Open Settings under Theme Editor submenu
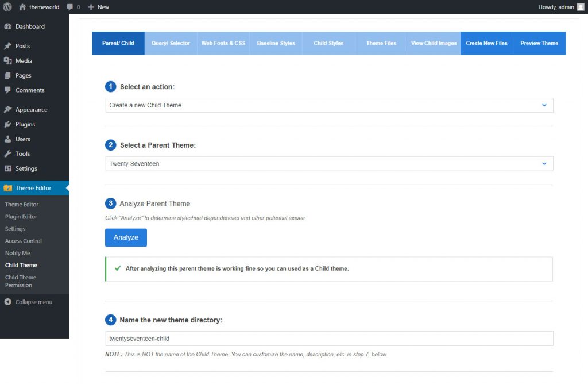The height and width of the screenshot is (384, 588). pos(15,229)
